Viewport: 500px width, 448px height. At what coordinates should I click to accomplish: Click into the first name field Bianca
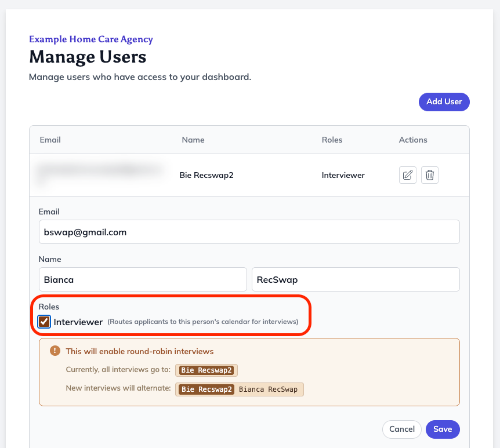point(143,279)
